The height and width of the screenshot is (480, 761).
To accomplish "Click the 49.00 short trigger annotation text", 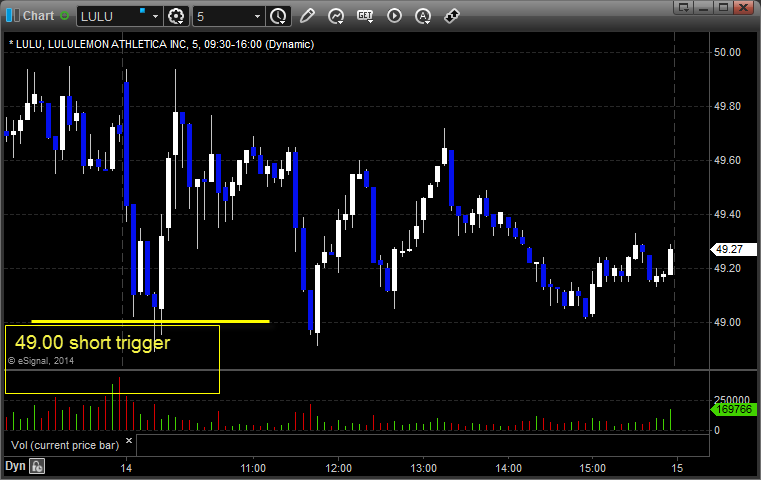I will 92,343.
